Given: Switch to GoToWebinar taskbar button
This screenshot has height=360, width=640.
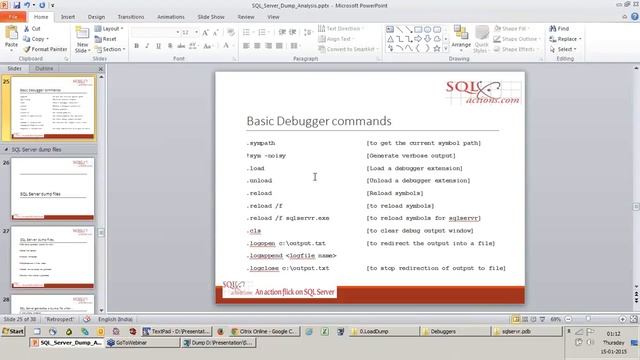Looking at the screenshot, I should [142, 343].
